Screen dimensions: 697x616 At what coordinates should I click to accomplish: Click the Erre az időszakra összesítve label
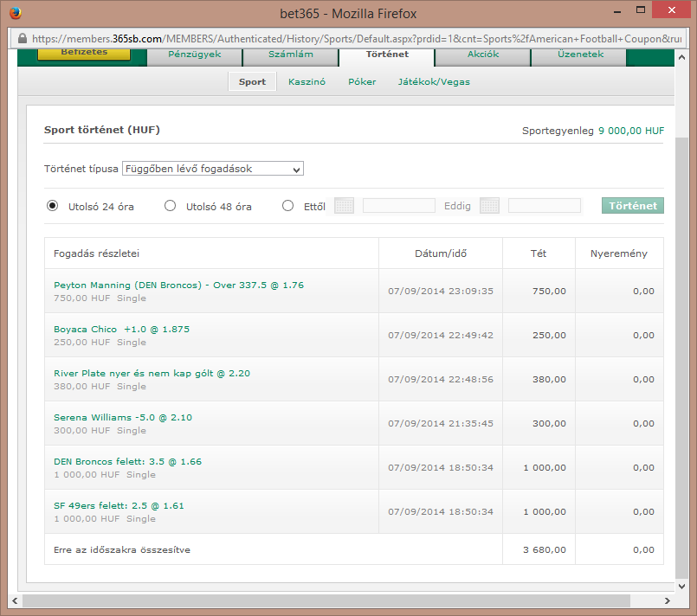122,549
